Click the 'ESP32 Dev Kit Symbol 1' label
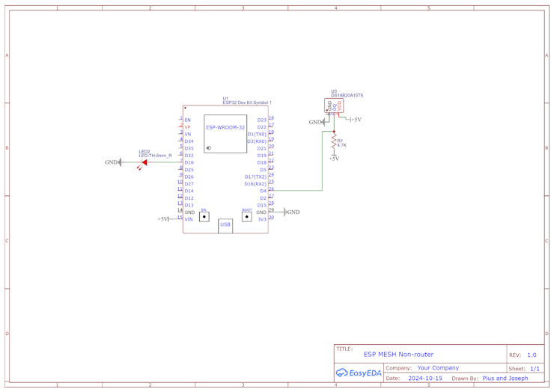This screenshot has height=392, width=554. pos(247,102)
